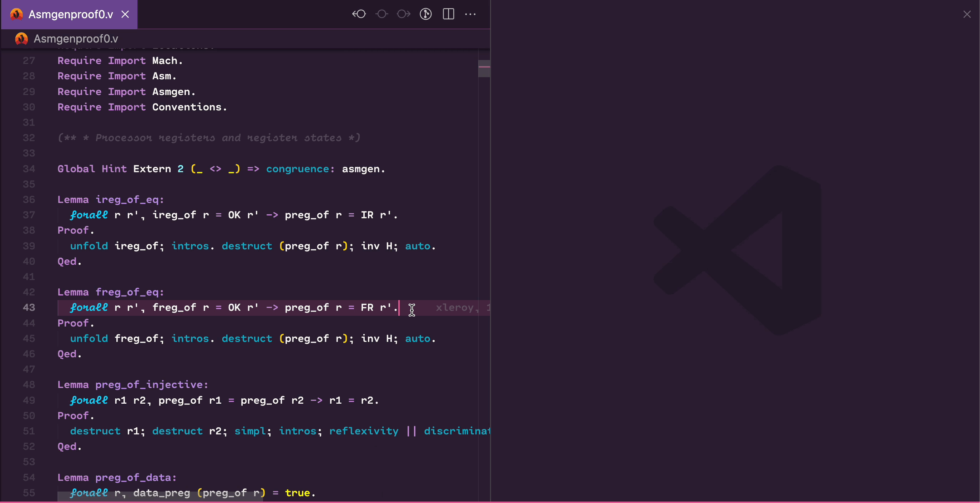Toggle file blame with the git branch icon
Viewport: 980px width, 503px height.
pyautogui.click(x=426, y=14)
